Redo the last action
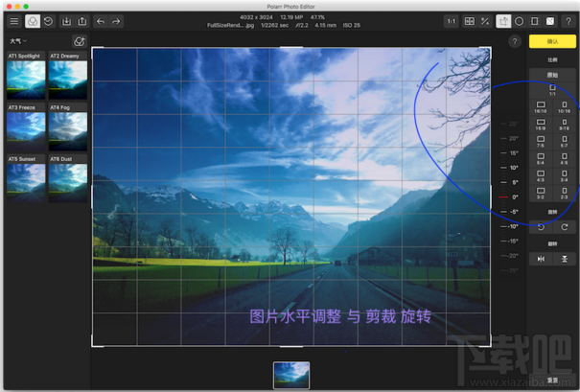Image resolution: width=580 pixels, height=392 pixels. [116, 21]
